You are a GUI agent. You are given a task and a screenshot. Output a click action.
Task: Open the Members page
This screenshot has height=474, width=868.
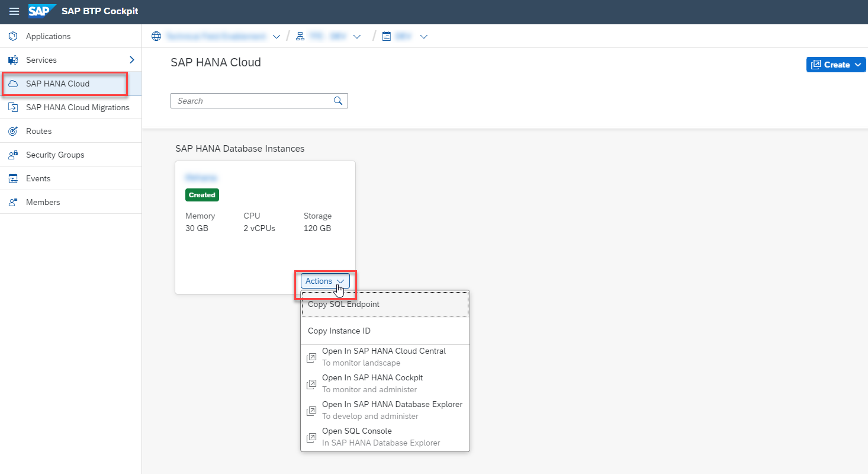pos(70,202)
